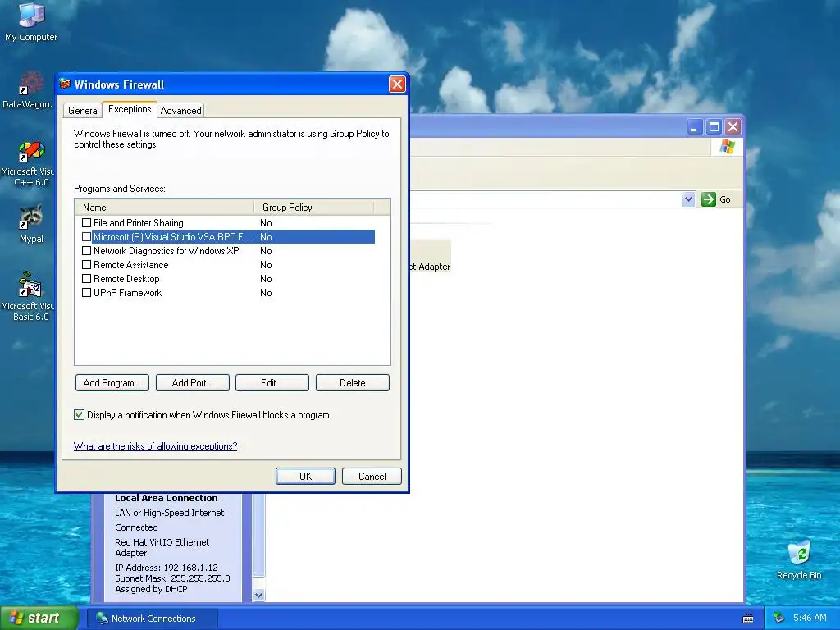Click the Windows flag logo in Network Connections
The height and width of the screenshot is (630, 840).
728,146
